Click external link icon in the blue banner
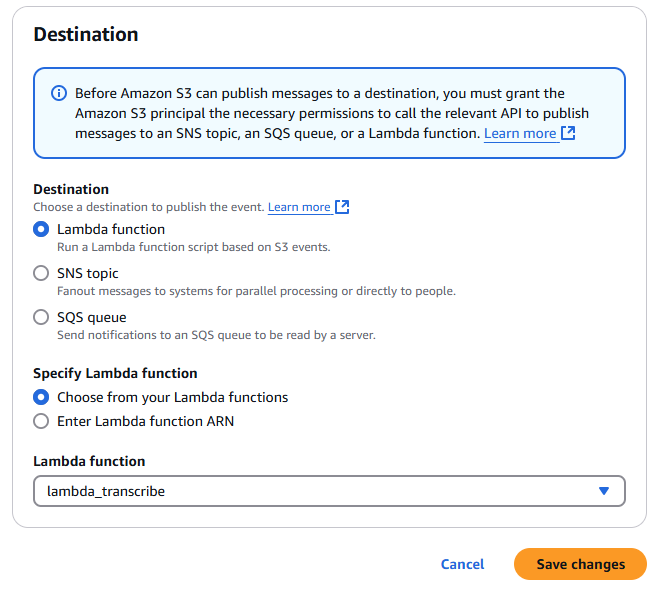The image size is (658, 596). (x=568, y=133)
